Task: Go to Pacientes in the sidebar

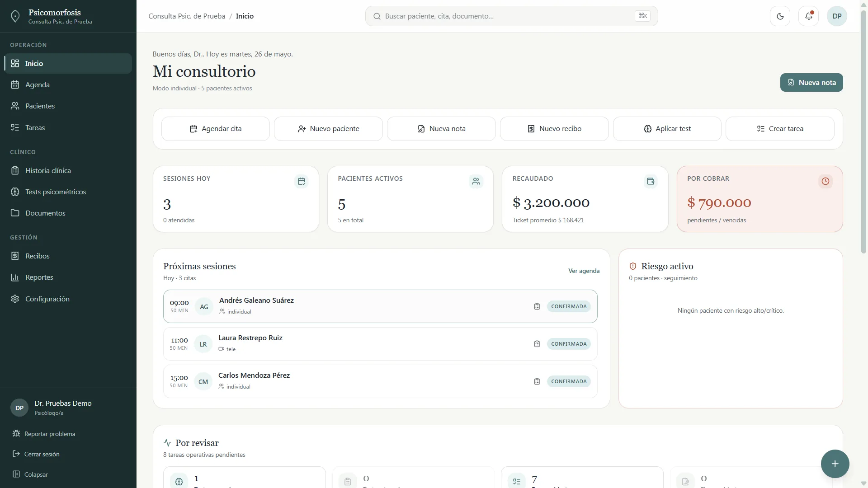Action: pyautogui.click(x=68, y=106)
